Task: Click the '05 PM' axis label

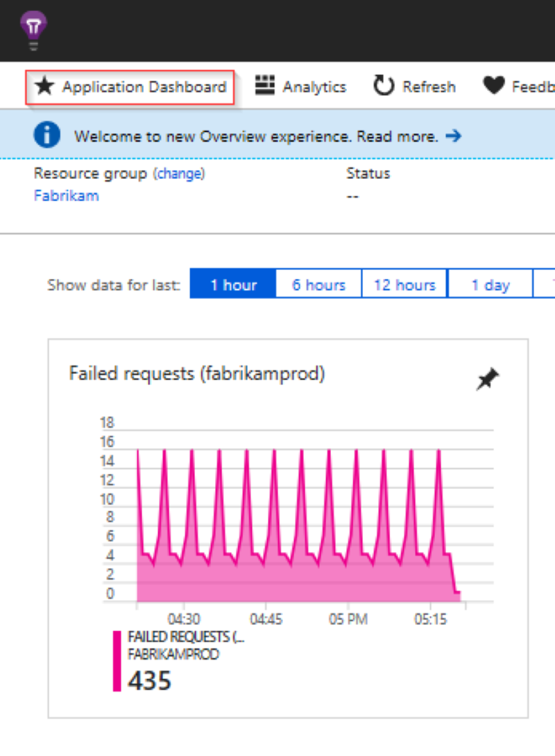Action: click(348, 619)
